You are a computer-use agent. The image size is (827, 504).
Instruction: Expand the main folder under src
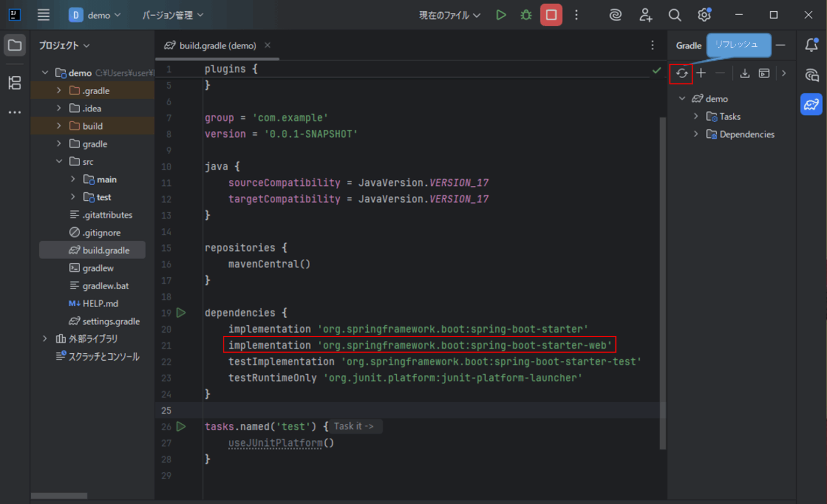[x=73, y=179]
